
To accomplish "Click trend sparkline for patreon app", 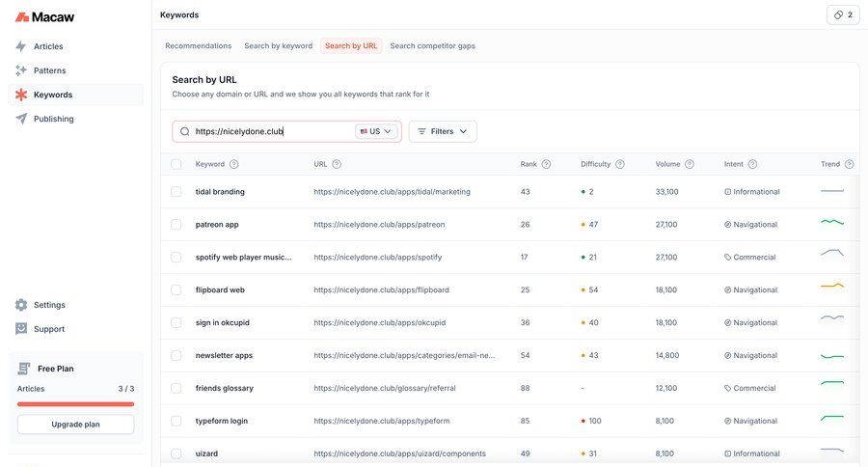I will click(x=832, y=222).
